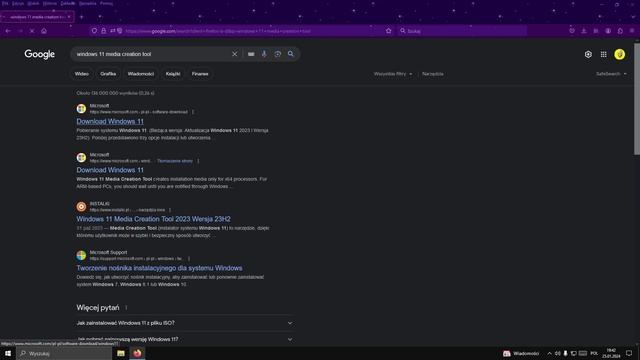Close the windows 11 media creation tab
This screenshot has width=640, height=360.
69,17
